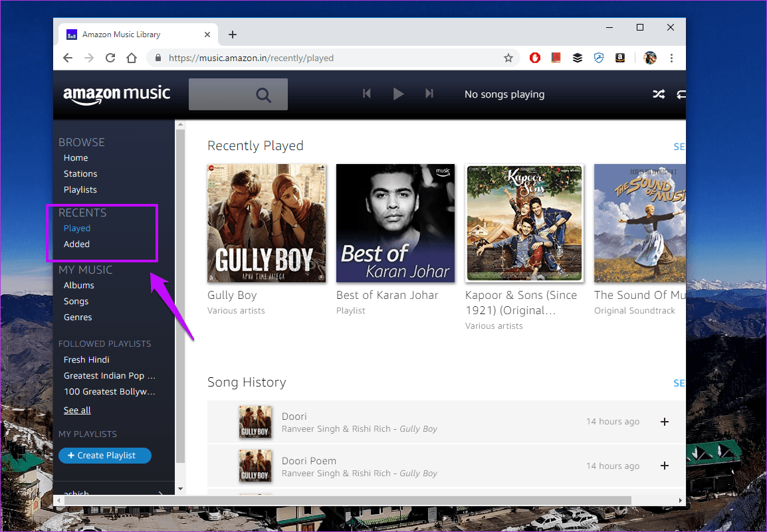The width and height of the screenshot is (767, 532).
Task: Click the red PDF extension icon
Action: [x=556, y=58]
